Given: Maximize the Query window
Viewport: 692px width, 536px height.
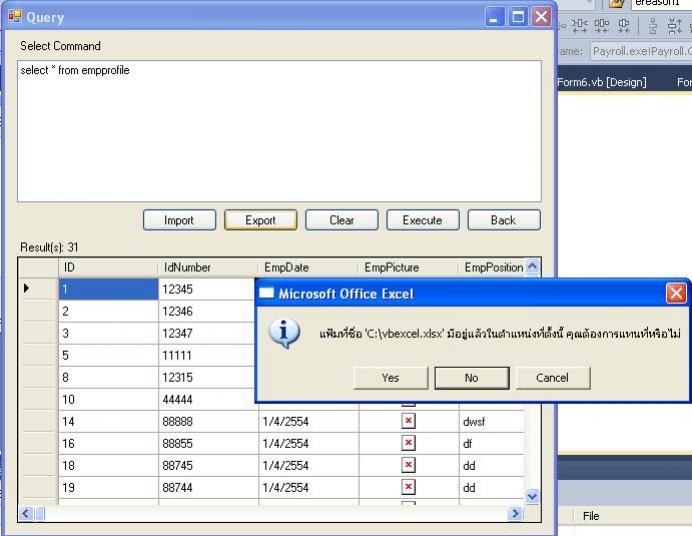Looking at the screenshot, I should [x=518, y=17].
